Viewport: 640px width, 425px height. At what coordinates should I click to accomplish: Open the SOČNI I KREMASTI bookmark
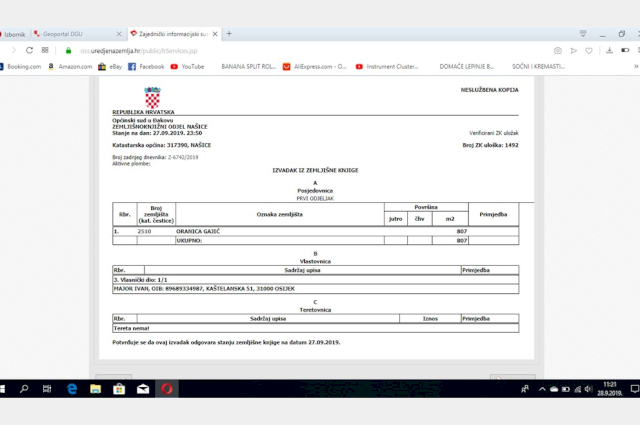click(538, 67)
